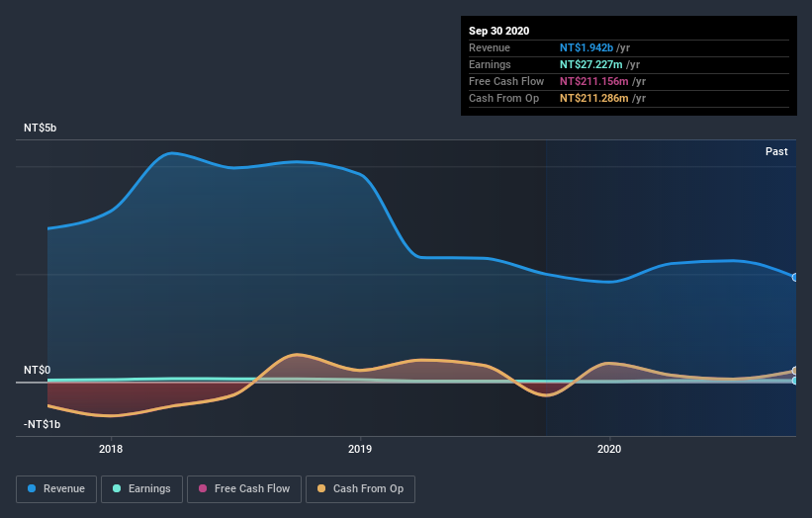The image size is (812, 518).
Task: Click the Sep 30 2020 tooltip date
Action: tap(498, 31)
